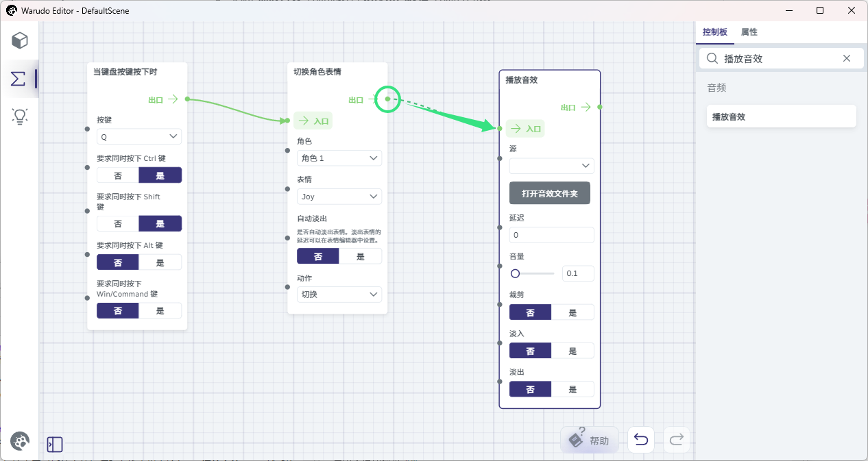Click the data port beside 按键 field
The height and width of the screenshot is (461, 868).
click(x=87, y=129)
